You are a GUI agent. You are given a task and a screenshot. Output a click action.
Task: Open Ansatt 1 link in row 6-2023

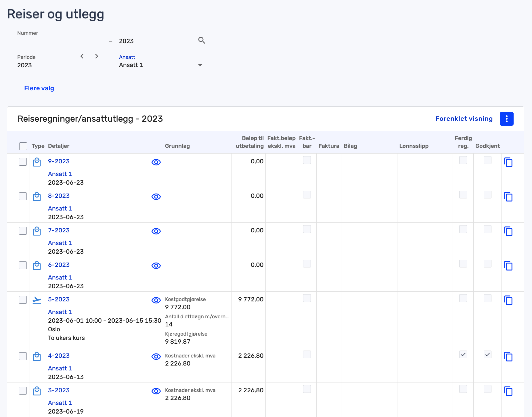[x=60, y=278]
